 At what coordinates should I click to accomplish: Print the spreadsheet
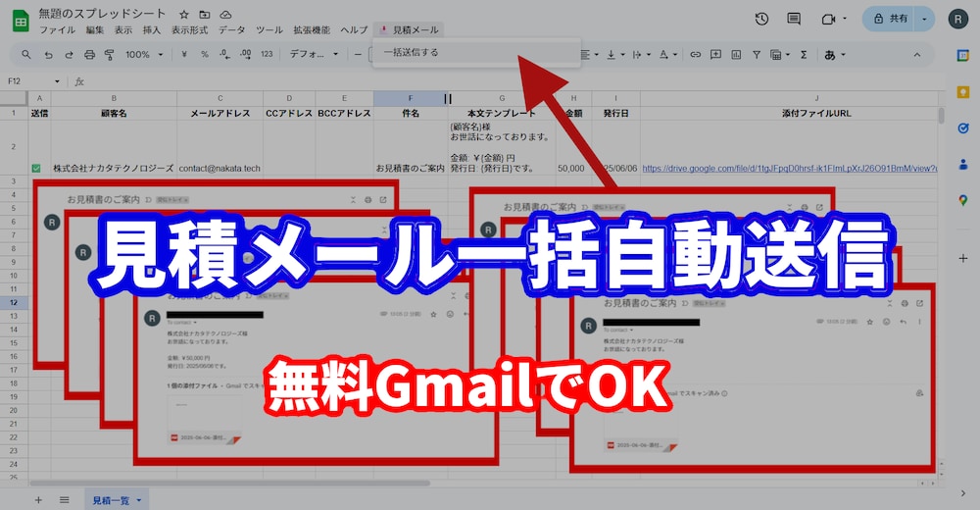[x=89, y=55]
